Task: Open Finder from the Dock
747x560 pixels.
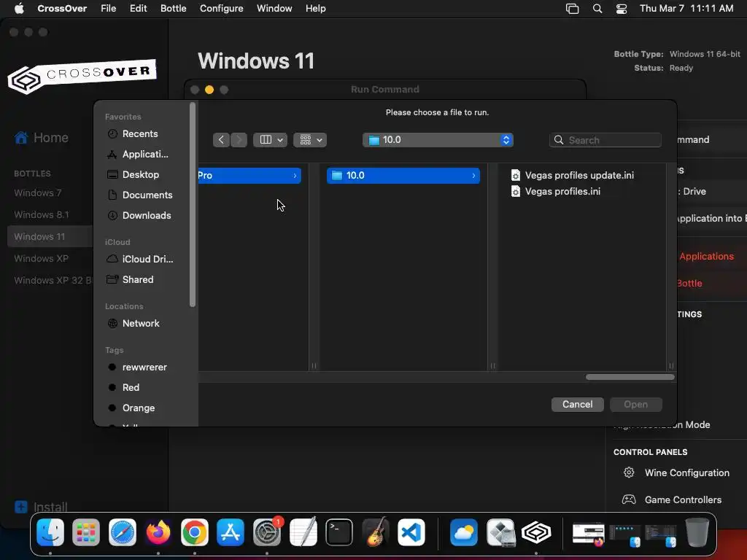Action: coord(50,532)
